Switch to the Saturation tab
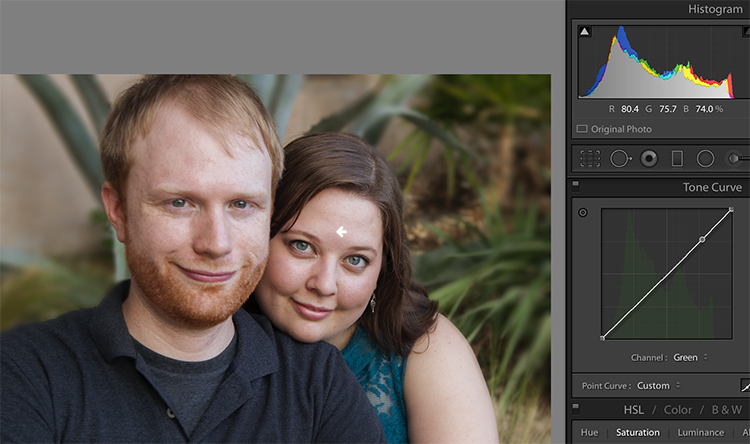 (638, 433)
